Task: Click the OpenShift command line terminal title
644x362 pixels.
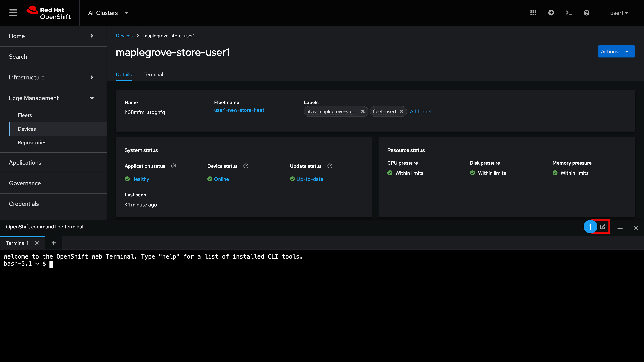Action: tap(44, 227)
